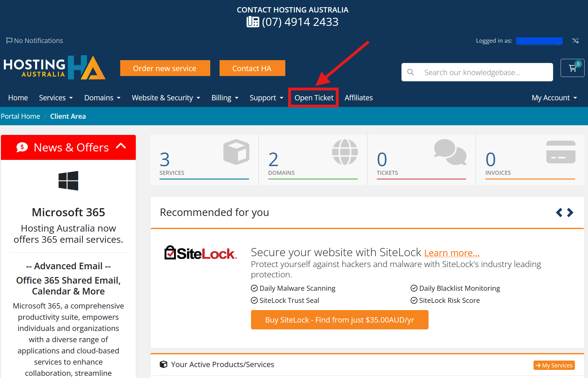Click the knowledgebase search magnifier icon

pyautogui.click(x=410, y=72)
